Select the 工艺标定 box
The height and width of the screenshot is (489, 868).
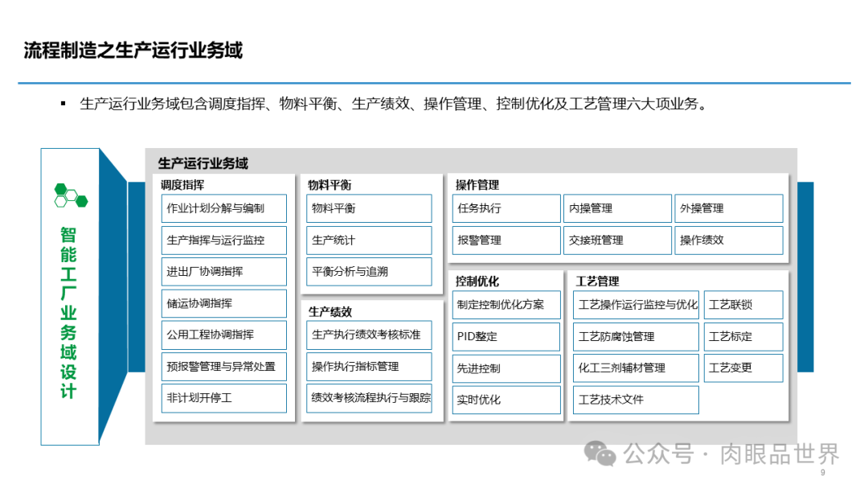coord(743,337)
